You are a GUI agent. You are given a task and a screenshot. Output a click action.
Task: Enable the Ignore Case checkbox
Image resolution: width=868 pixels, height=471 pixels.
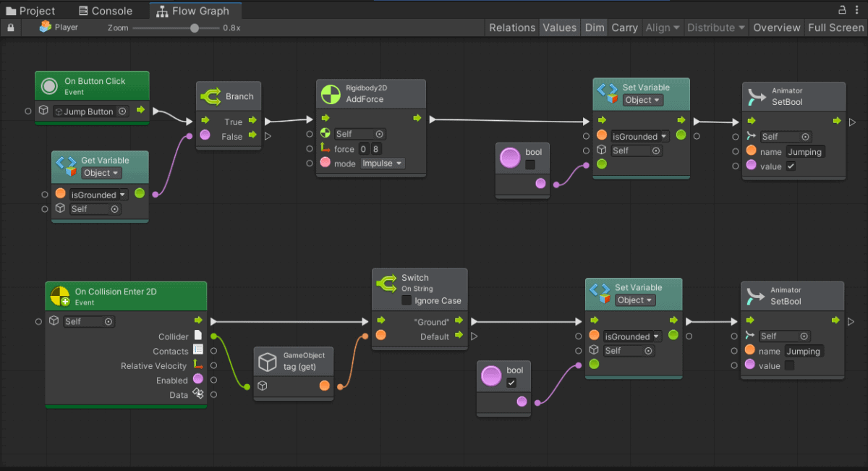click(x=407, y=300)
